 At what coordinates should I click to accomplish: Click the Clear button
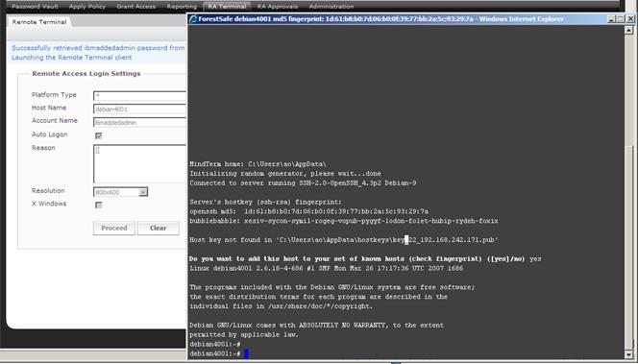click(158, 229)
